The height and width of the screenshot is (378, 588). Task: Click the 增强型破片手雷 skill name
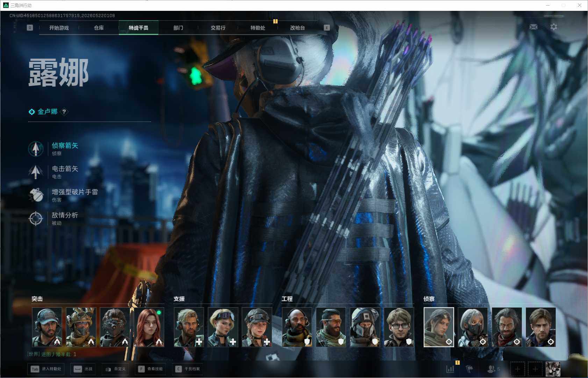pos(75,192)
